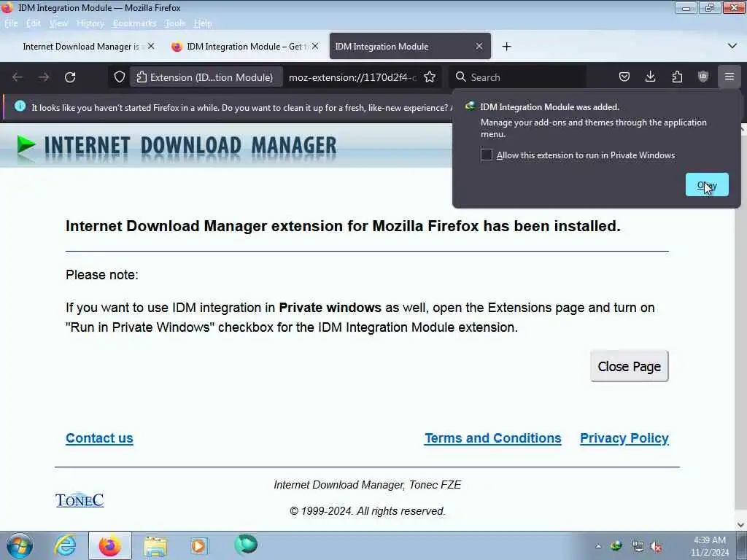747x560 pixels.
Task: Open the Firefox application hamburger menu
Action: click(729, 77)
